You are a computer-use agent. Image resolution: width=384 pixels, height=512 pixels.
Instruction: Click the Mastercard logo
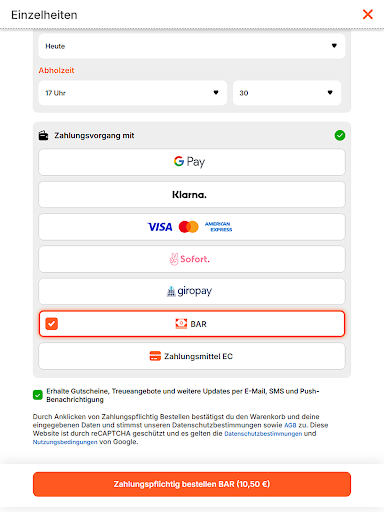pos(188,227)
